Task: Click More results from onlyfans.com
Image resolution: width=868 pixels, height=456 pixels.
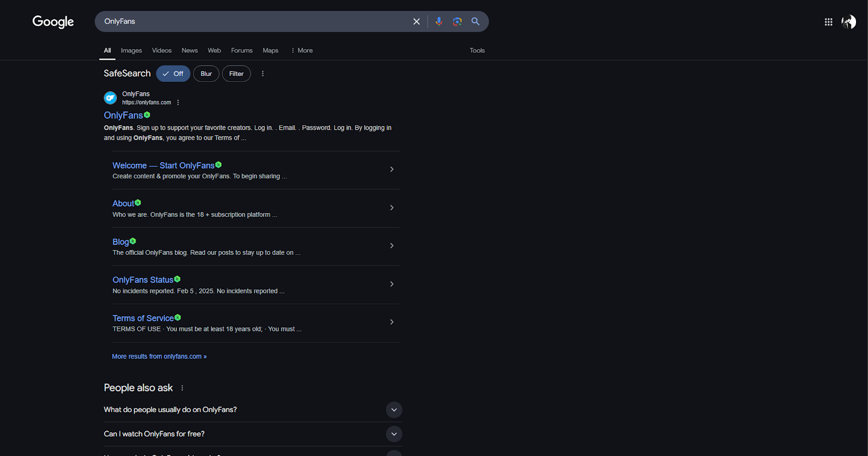Action: 159,357
